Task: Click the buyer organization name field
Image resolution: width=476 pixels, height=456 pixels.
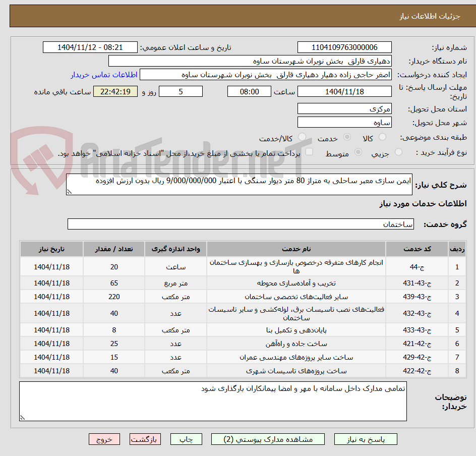Action: tap(250, 61)
